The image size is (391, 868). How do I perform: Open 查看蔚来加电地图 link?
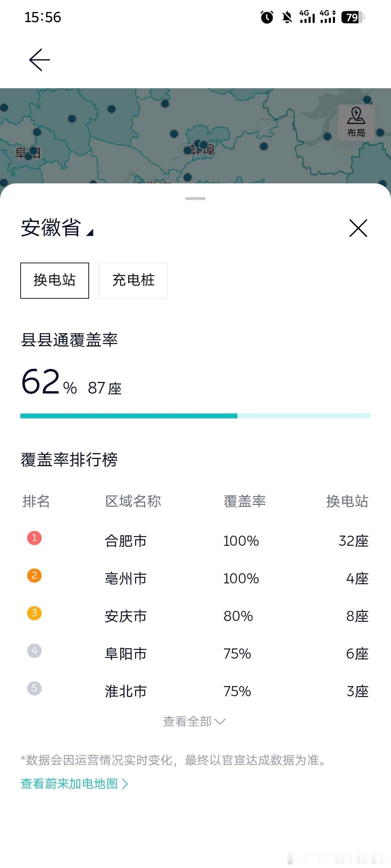[x=75, y=784]
